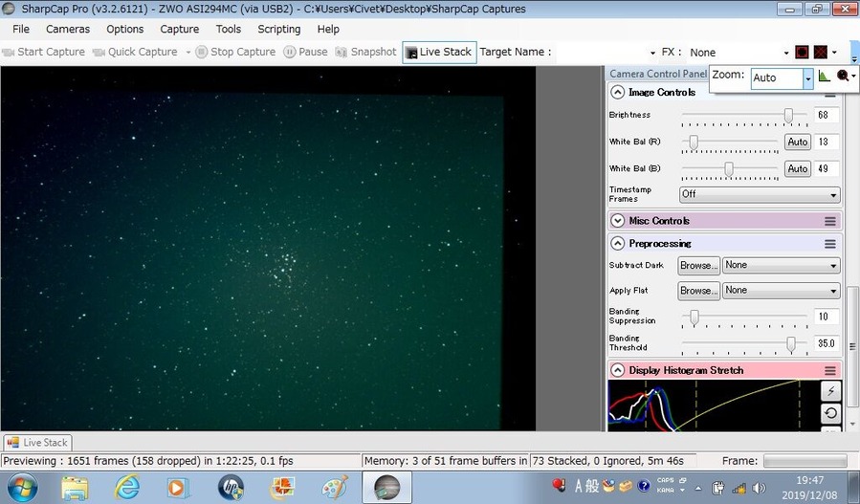Viewport: 860px width, 504px height.
Task: Open the FX effects dropdown
Action: click(x=739, y=53)
